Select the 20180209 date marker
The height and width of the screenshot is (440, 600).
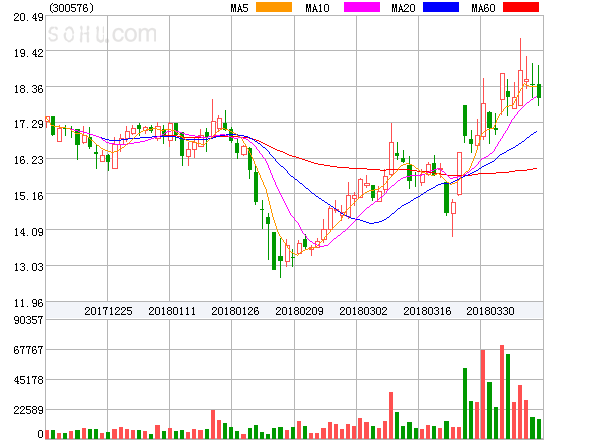[x=299, y=311]
